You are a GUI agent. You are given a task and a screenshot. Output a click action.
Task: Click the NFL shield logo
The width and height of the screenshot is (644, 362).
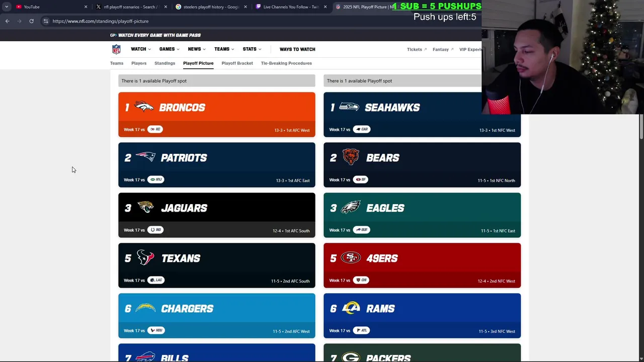tap(116, 49)
